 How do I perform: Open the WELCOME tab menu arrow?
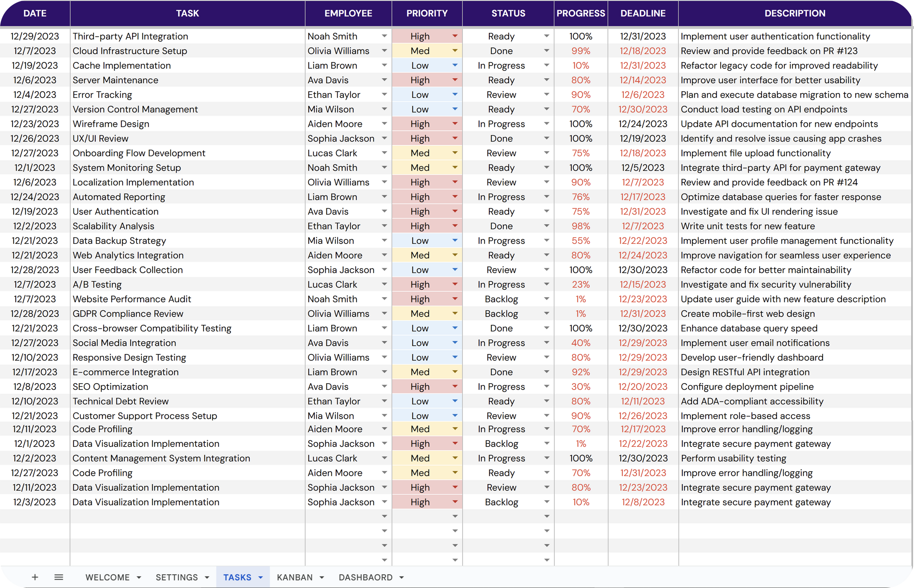[x=139, y=577]
